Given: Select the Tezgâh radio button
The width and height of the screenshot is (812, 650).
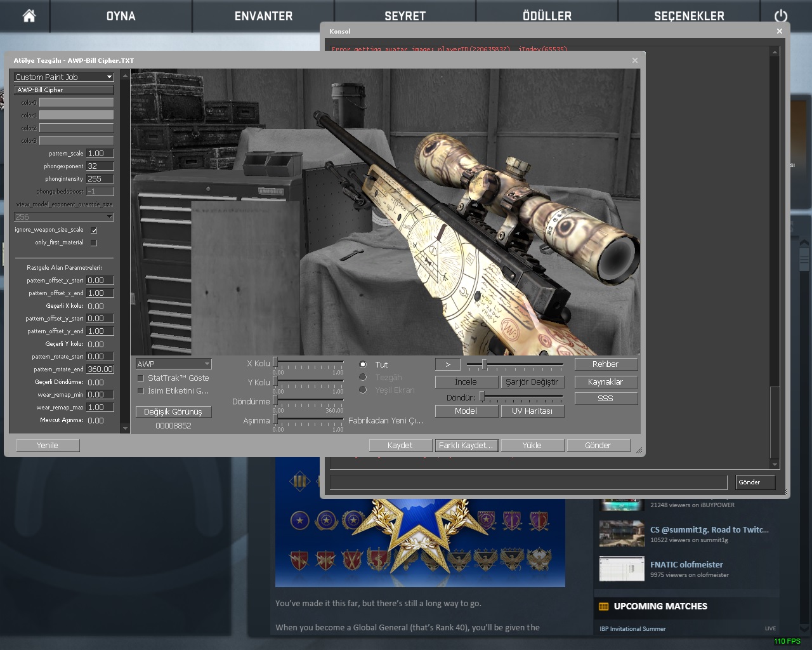Looking at the screenshot, I should point(363,377).
